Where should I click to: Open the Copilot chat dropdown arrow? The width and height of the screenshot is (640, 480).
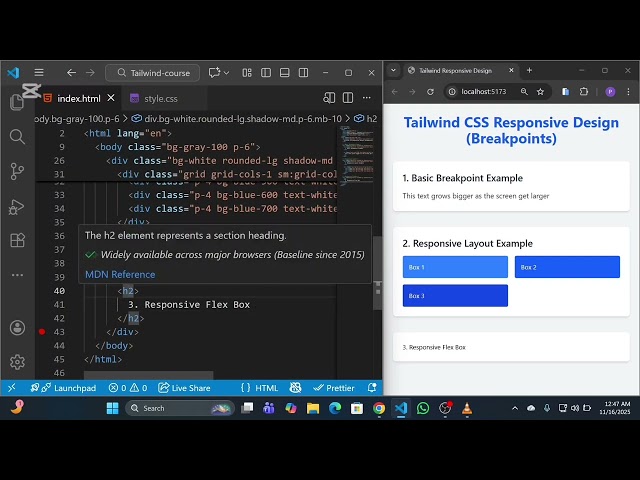[227, 73]
